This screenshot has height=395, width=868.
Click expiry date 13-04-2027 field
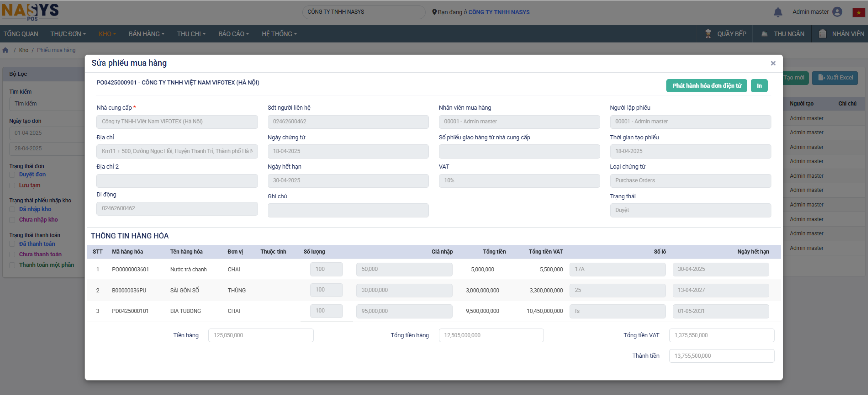pos(720,290)
